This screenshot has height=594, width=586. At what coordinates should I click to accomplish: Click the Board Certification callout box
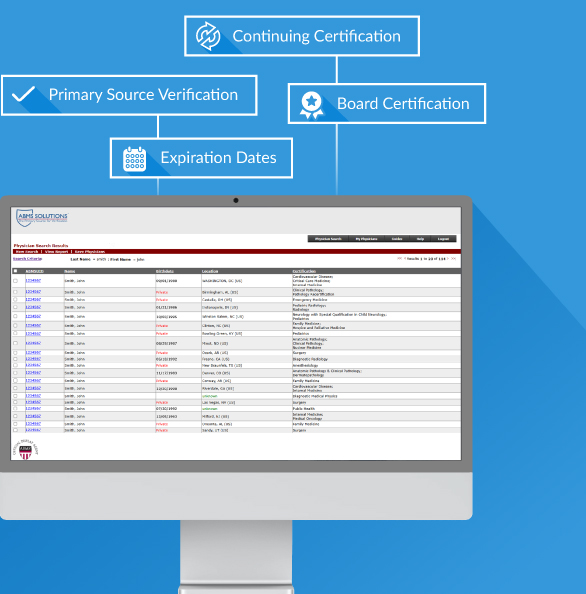(x=387, y=104)
